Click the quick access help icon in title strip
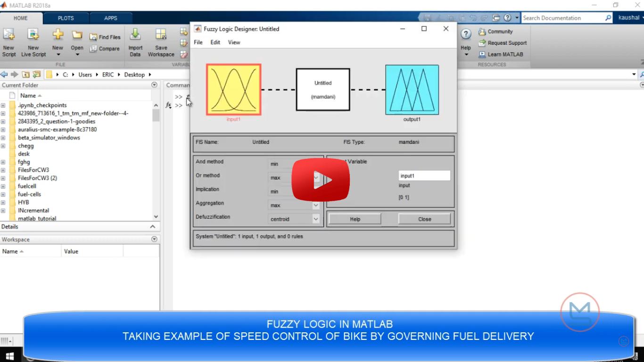Screen dimensions: 644x362 [x=507, y=18]
